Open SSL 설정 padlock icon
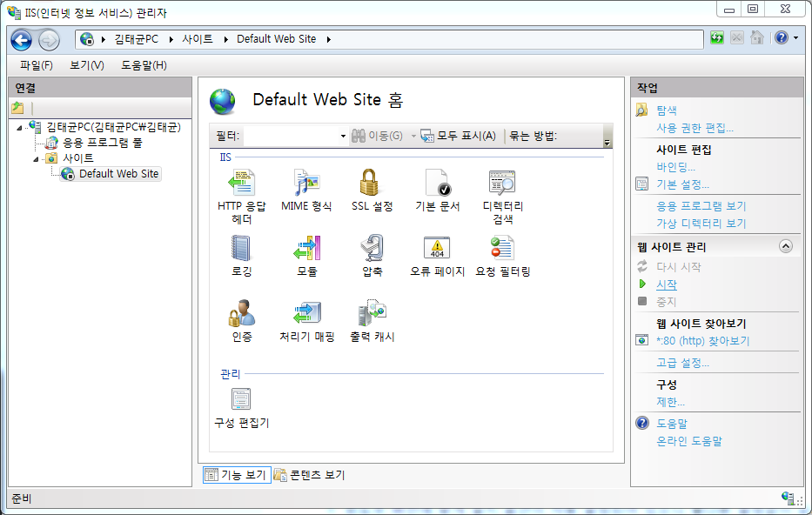Screen dimensions: 812x515 (x=369, y=182)
